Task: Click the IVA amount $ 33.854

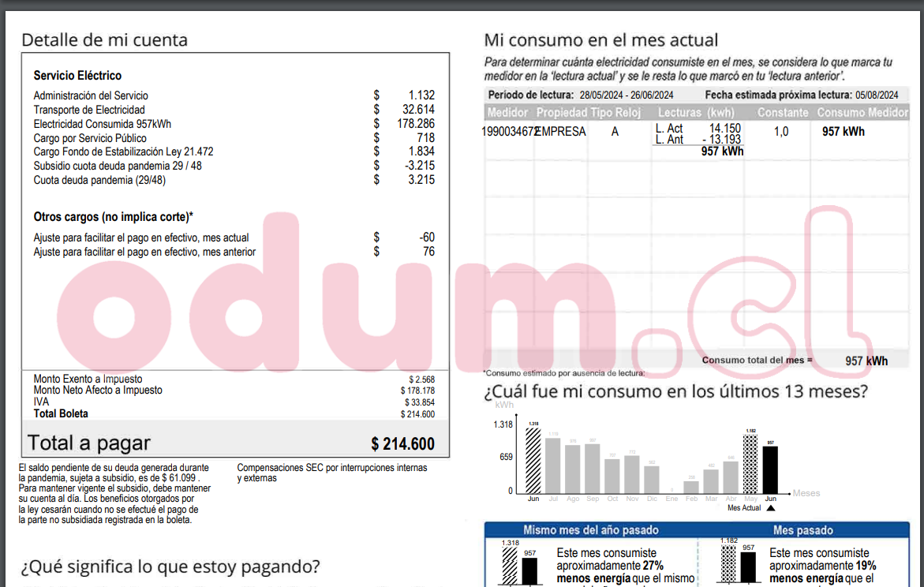Action: 419,402
